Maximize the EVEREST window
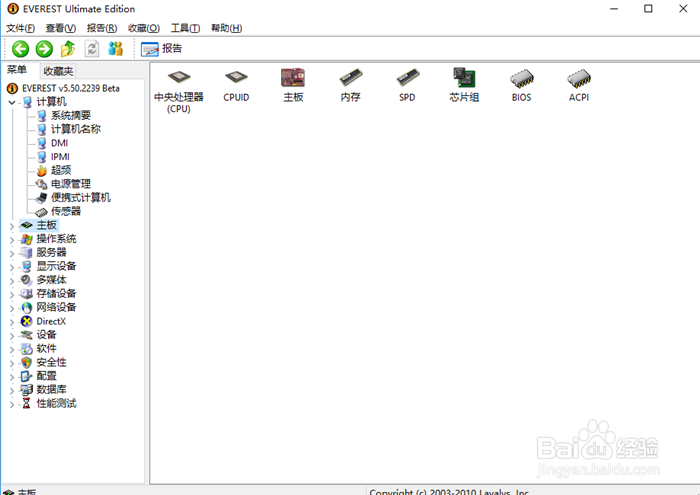Viewport: 700px width, 495px height. click(648, 8)
